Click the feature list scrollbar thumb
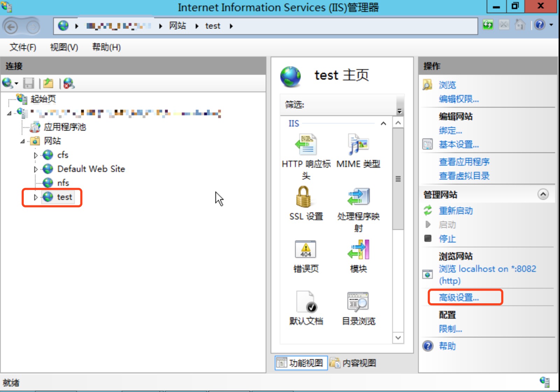This screenshot has height=392, width=560. click(398, 179)
